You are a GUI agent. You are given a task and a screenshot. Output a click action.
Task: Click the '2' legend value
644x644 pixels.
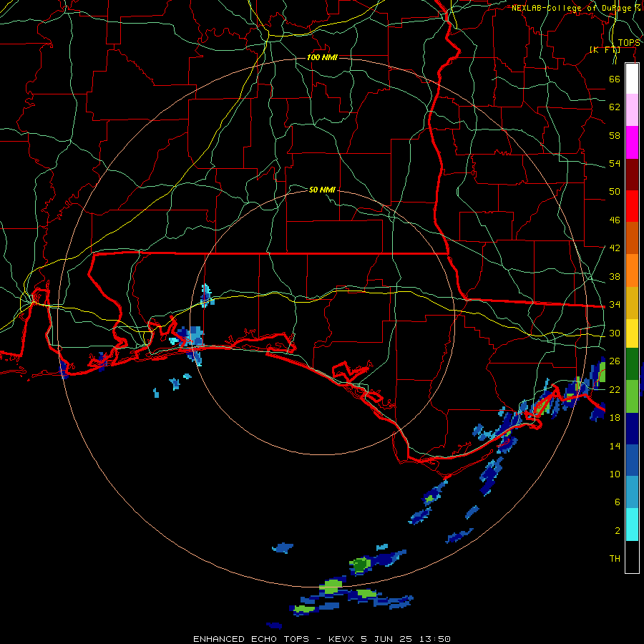click(618, 531)
